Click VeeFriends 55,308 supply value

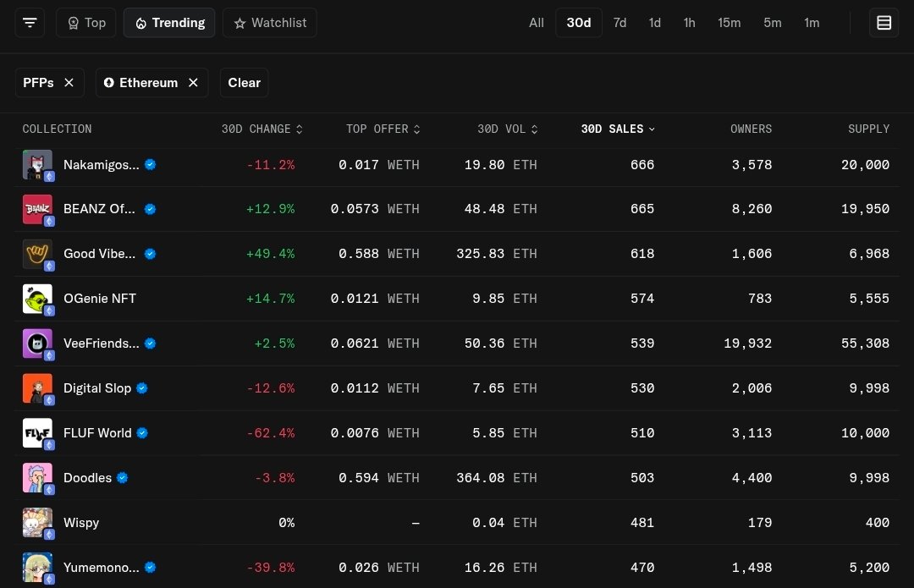[x=865, y=343]
